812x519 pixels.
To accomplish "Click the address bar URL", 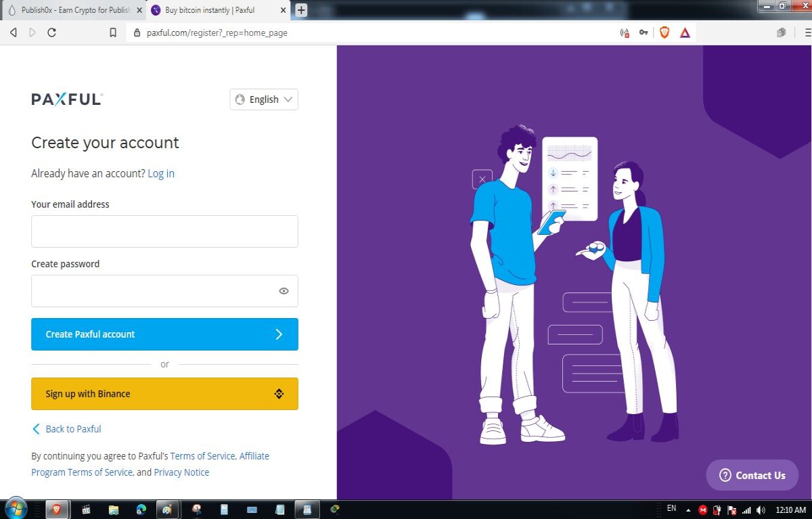I will click(217, 32).
